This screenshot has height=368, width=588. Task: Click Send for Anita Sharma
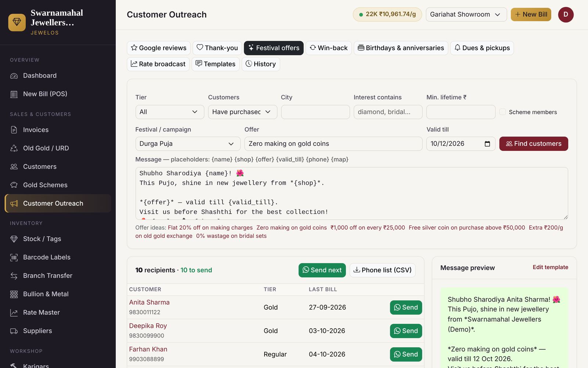point(406,307)
